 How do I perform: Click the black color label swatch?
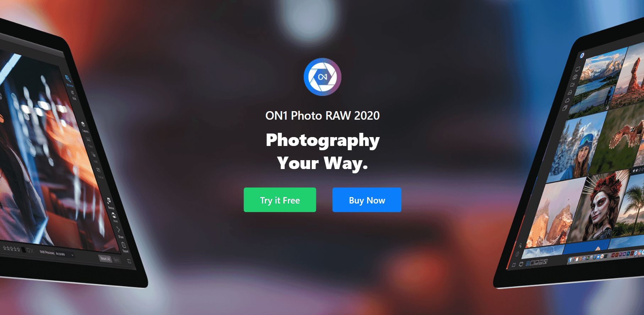click(x=23, y=250)
